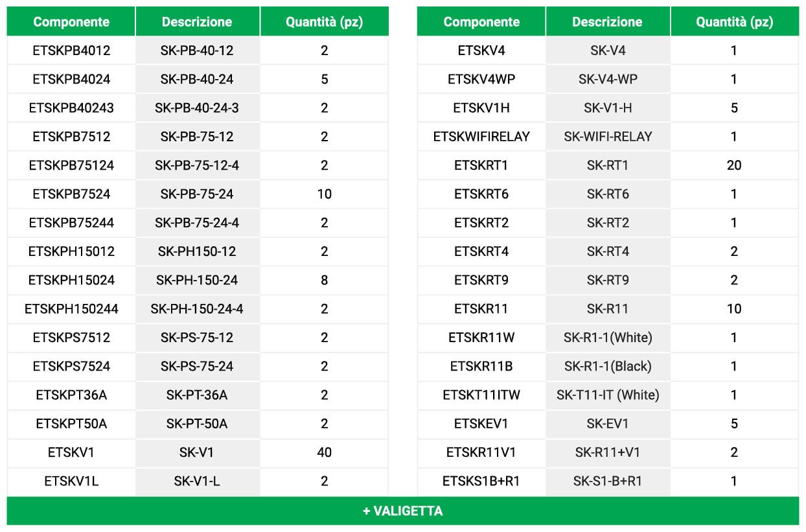Screen dimensions: 806x532
Task: Click the ETSKV1L component cell
Action: 71,481
